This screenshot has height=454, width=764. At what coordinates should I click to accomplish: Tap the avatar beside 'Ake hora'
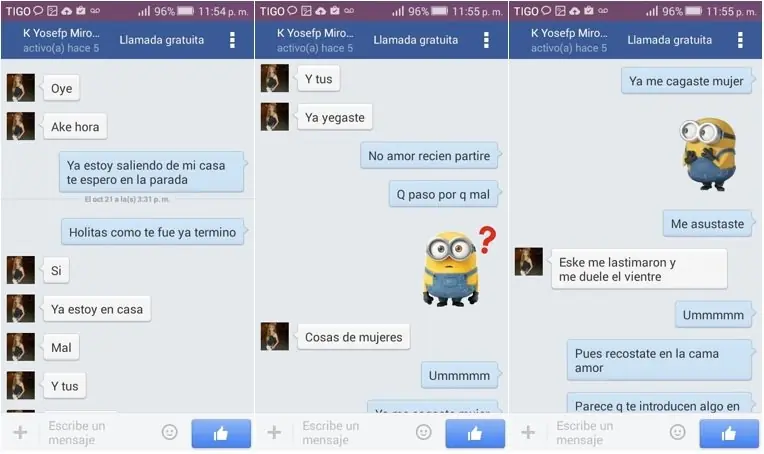20,126
